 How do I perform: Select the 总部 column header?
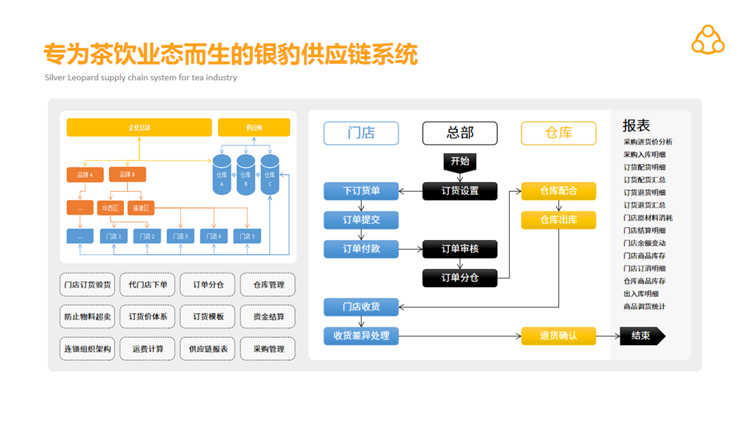pyautogui.click(x=460, y=133)
